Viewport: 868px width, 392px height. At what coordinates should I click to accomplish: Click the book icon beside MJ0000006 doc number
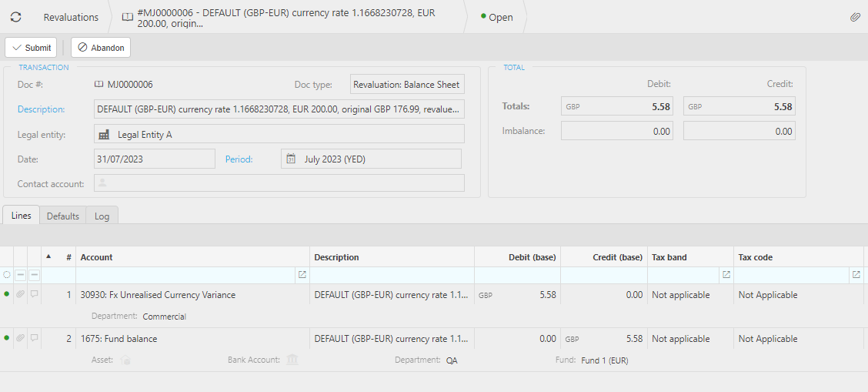(99, 85)
